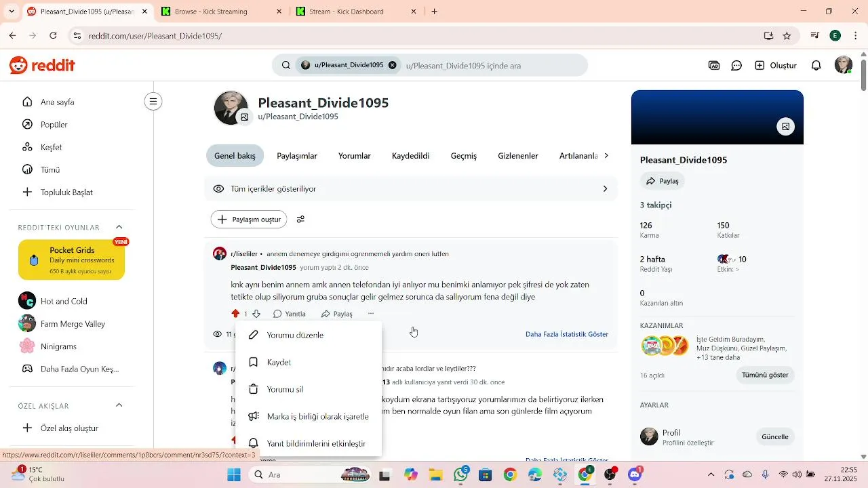
Task: Click Yanıtla under the comment
Action: pos(290,314)
